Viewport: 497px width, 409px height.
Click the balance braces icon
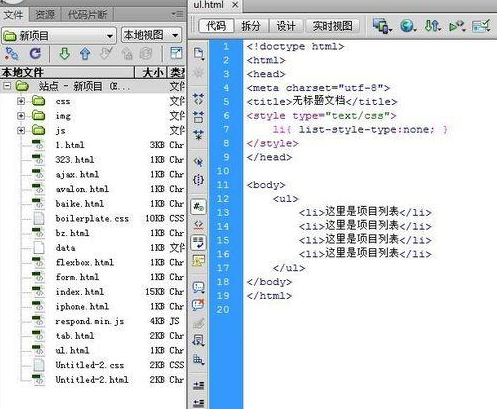199,180
